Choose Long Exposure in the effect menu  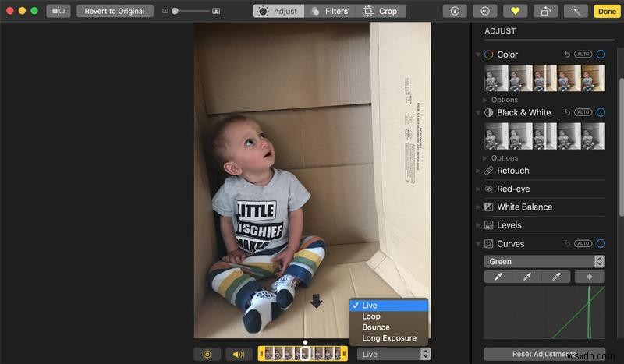coord(388,338)
